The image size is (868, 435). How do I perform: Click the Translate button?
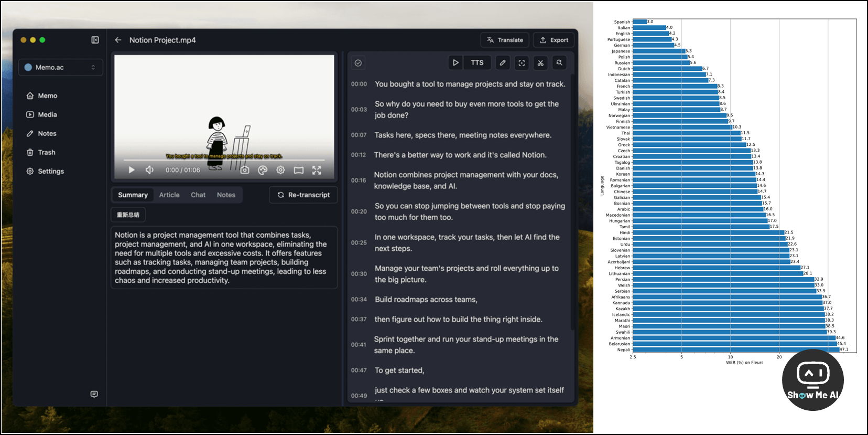505,40
